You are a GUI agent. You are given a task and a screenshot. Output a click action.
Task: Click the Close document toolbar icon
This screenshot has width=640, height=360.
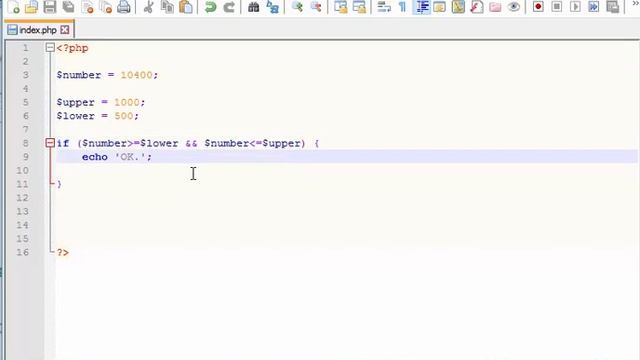pyautogui.click(x=87, y=7)
